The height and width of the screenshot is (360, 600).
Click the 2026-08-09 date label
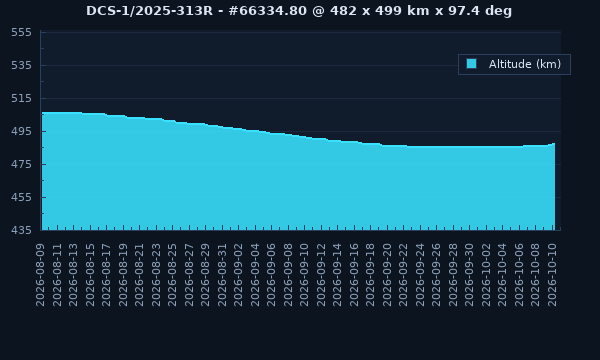[x=41, y=275]
